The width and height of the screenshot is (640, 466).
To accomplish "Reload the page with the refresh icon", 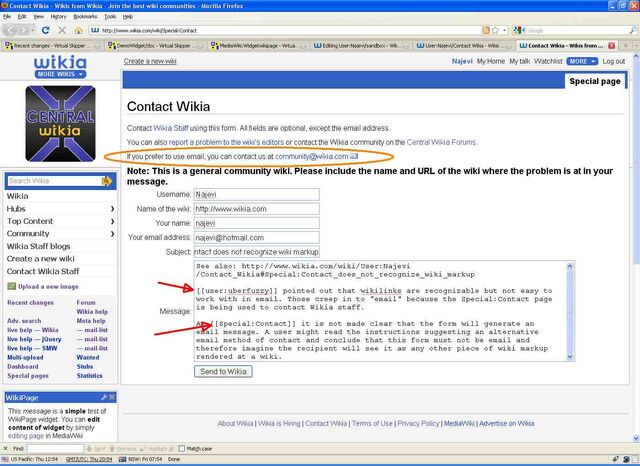I will click(46, 30).
